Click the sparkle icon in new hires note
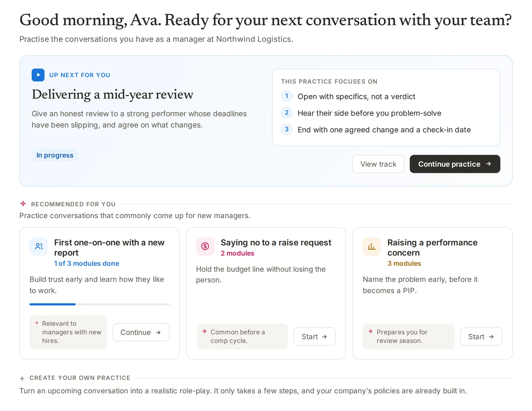 coord(37,323)
